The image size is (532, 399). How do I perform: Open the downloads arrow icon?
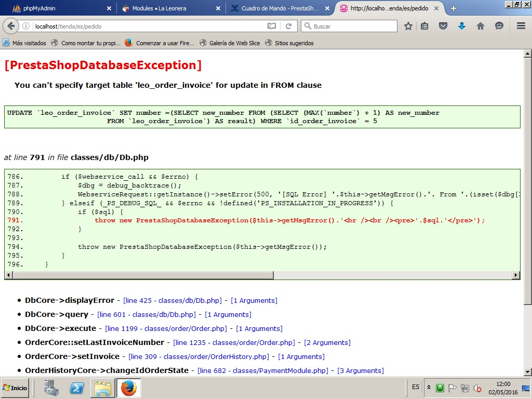coord(462,26)
